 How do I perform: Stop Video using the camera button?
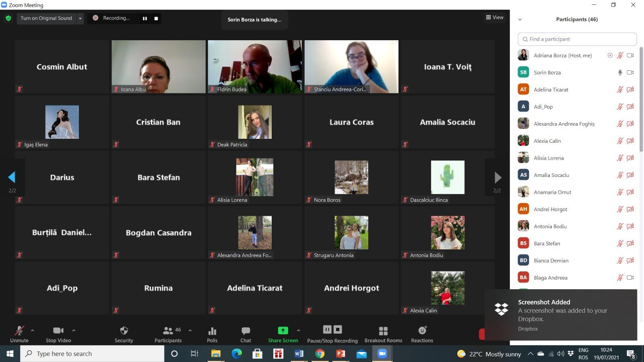pyautogui.click(x=58, y=331)
